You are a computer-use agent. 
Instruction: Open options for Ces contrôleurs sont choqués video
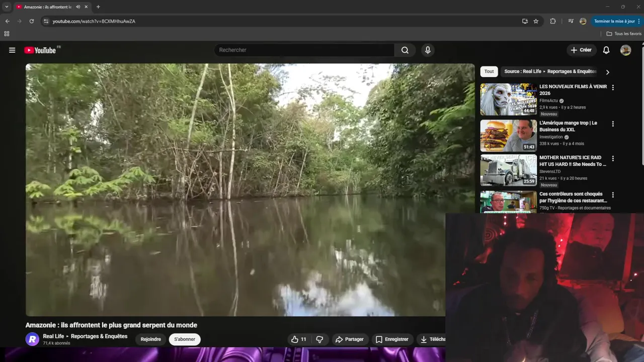pyautogui.click(x=613, y=195)
